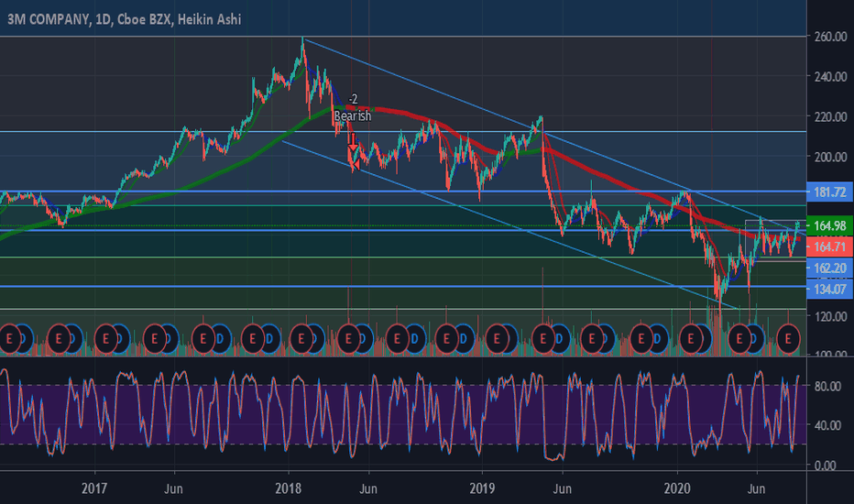The width and height of the screenshot is (854, 504).
Task: Click the blue 134.07 price label
Action: pos(829,289)
